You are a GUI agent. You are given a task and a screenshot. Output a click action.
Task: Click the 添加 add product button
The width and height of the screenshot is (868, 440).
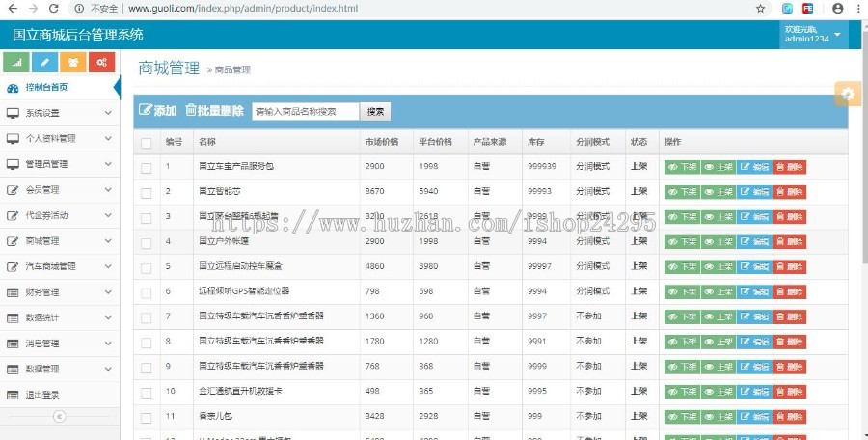pos(158,111)
